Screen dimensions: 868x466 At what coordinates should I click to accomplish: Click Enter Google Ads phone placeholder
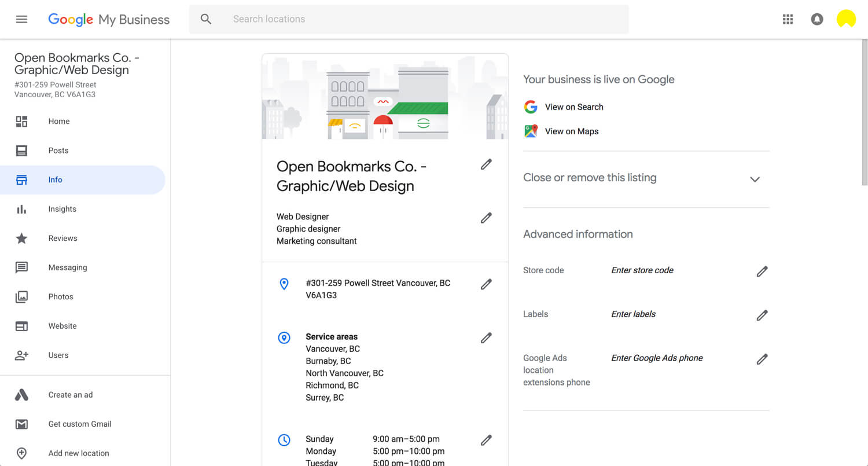[657, 358]
